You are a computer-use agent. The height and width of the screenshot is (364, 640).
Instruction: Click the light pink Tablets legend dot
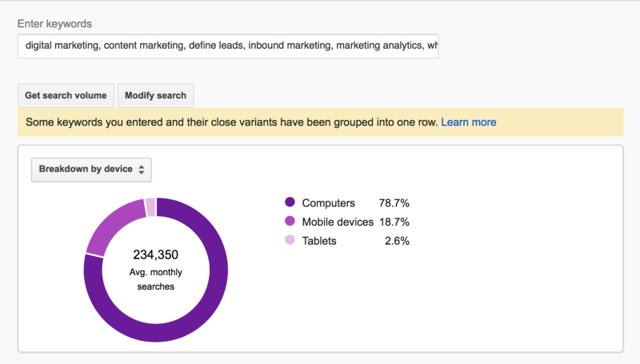[x=290, y=241]
